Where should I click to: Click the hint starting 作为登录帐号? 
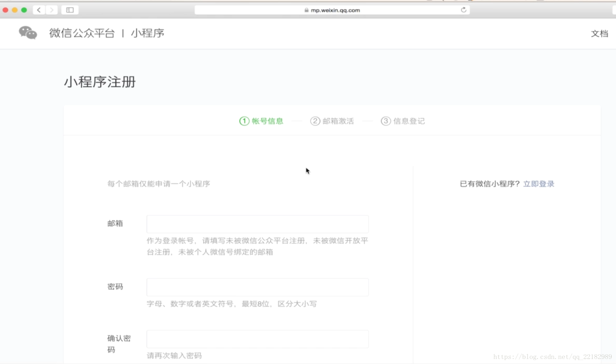point(257,246)
